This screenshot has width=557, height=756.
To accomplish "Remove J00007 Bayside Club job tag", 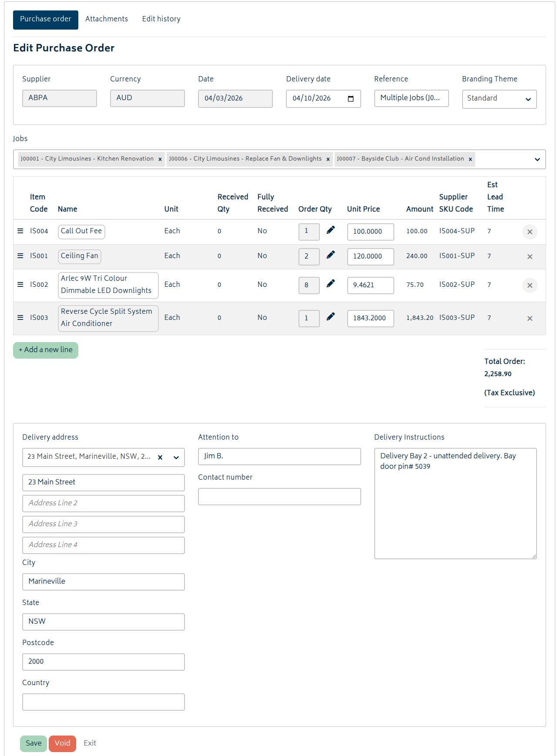I will (x=470, y=159).
